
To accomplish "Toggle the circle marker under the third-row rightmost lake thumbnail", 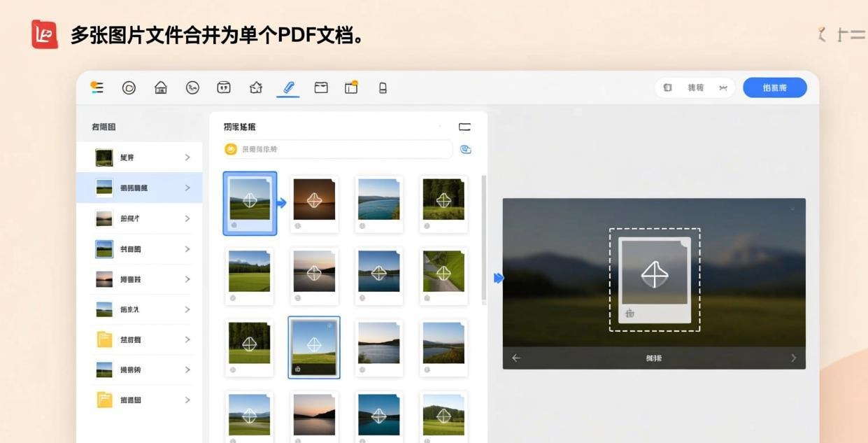I will [x=427, y=370].
